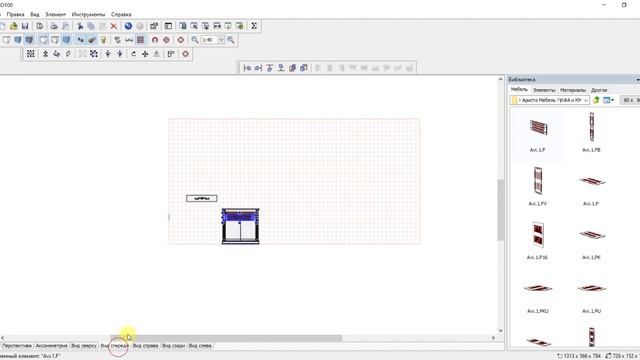Collapse the Библиотека panel arrow

[638, 80]
